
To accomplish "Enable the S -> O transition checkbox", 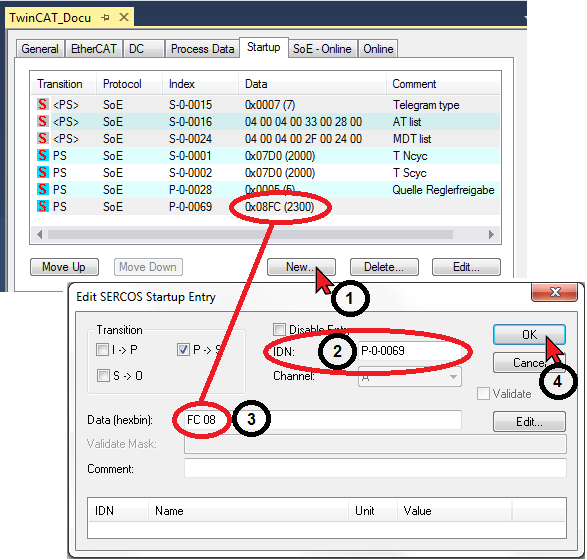I will click(x=103, y=375).
